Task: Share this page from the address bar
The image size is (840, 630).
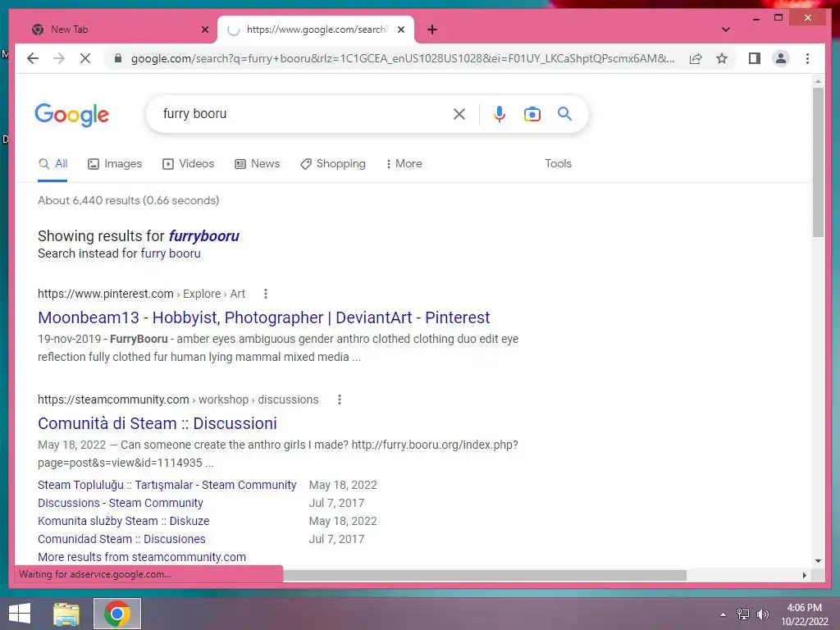Action: (x=696, y=58)
